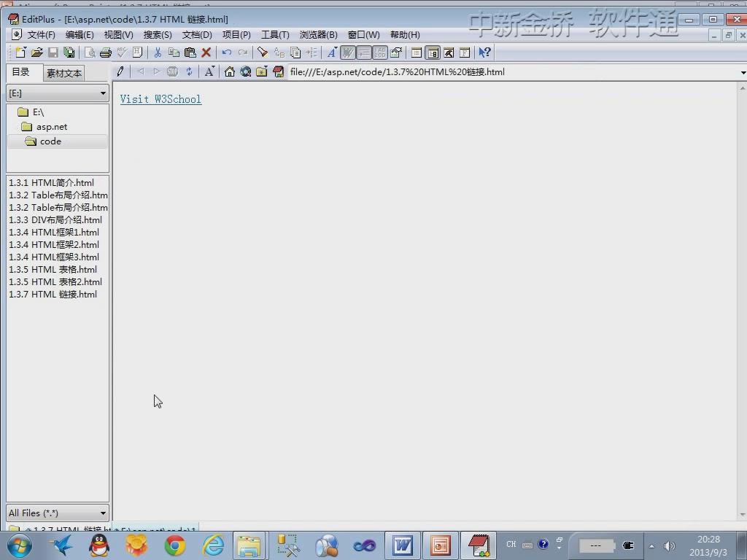Open 1.3.7 HTML 链接.html file
Viewport: 747px width, 560px height.
53,294
